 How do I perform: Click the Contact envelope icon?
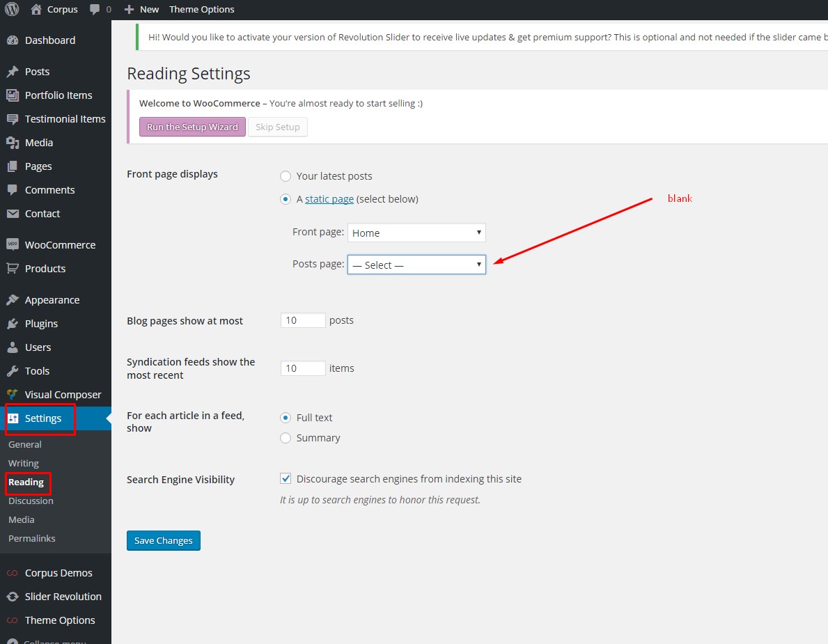pyautogui.click(x=13, y=214)
